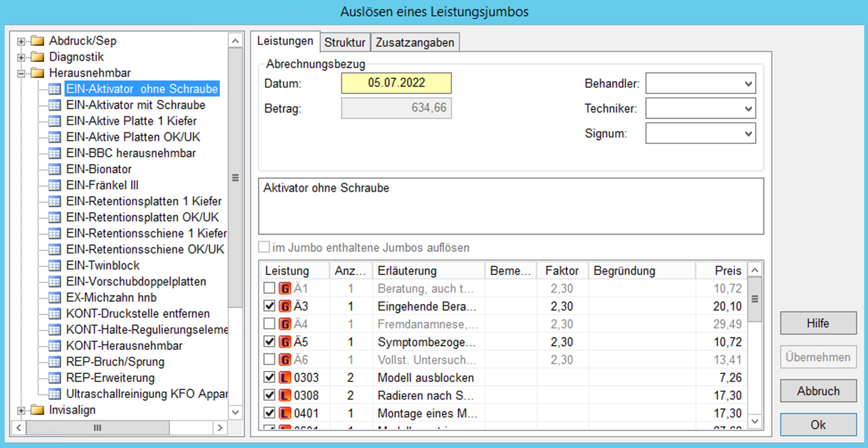Click the table icon beside EIN-Bionator
The width and height of the screenshot is (868, 448).
(55, 169)
